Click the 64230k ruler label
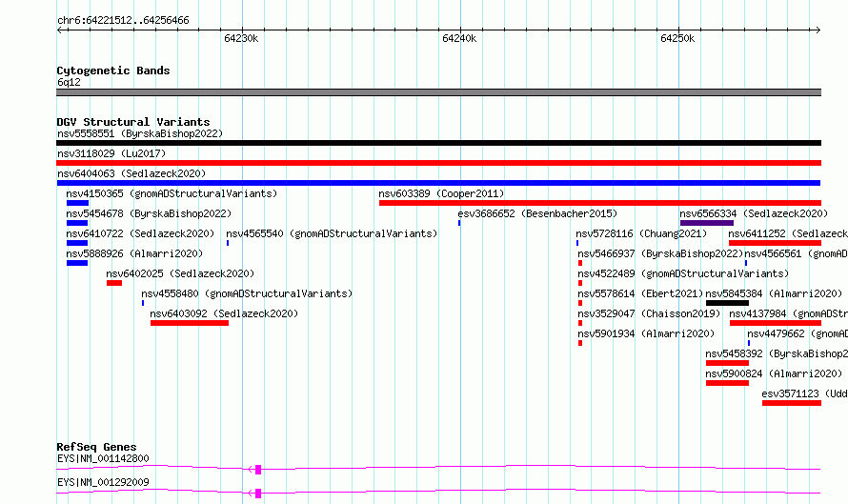The image size is (848, 504). tap(241, 38)
